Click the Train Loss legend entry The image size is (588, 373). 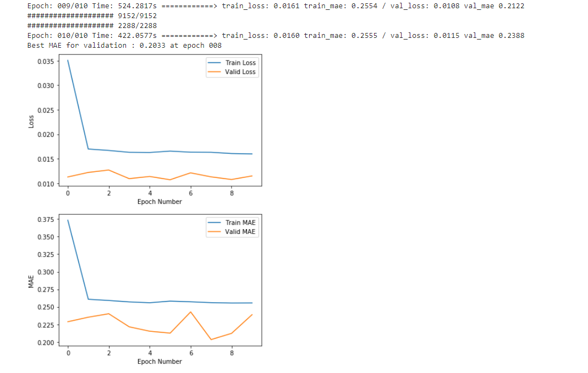point(240,63)
